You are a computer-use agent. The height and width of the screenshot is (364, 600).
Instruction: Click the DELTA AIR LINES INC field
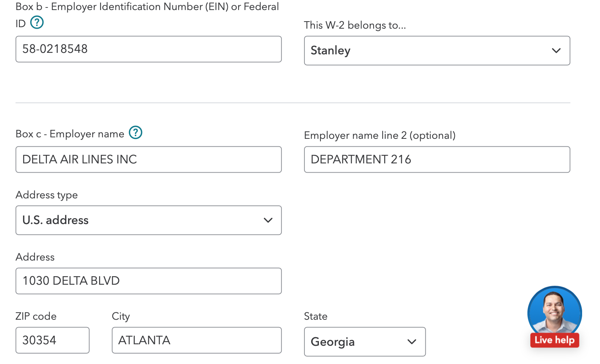[148, 160]
